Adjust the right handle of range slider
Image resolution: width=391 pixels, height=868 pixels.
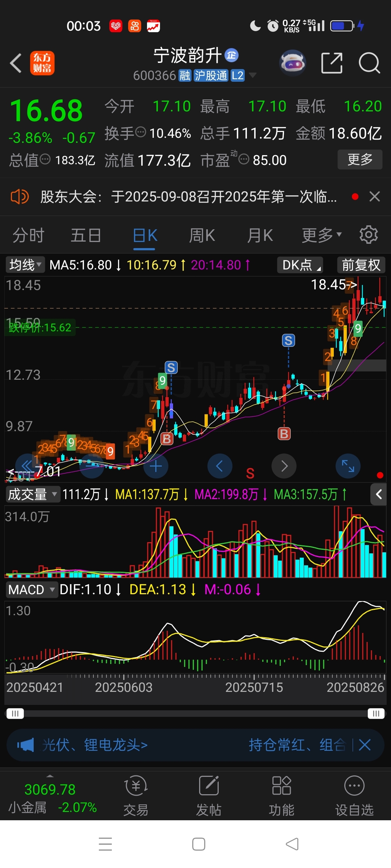376,714
